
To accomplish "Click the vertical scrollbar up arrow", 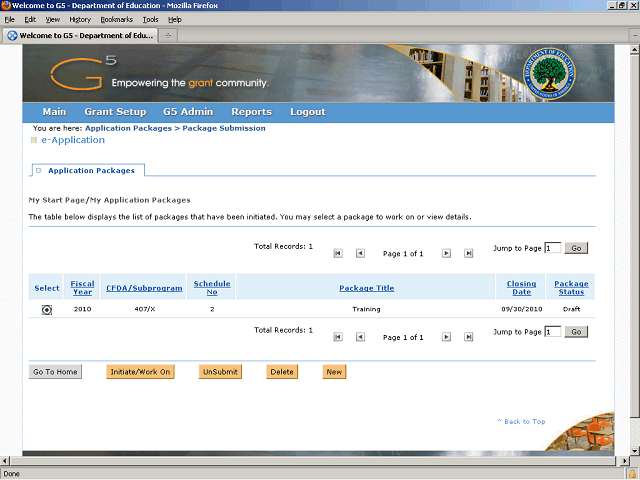I will click(x=634, y=50).
